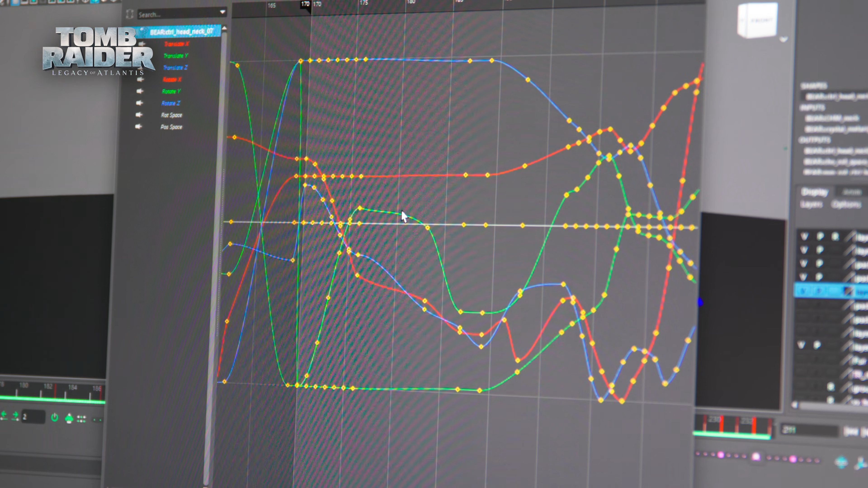Open the Layers menu in layer editor
Viewport: 868px width, 488px height.
tap(811, 204)
